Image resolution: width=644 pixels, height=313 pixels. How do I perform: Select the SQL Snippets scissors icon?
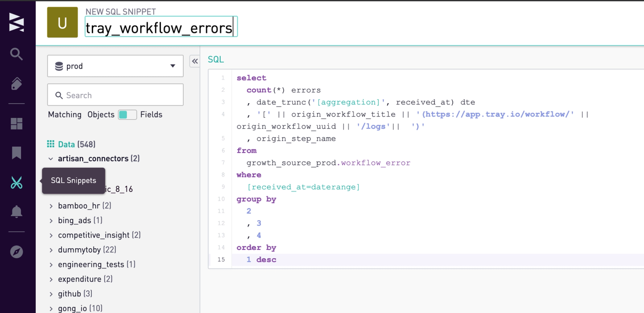coord(17,183)
